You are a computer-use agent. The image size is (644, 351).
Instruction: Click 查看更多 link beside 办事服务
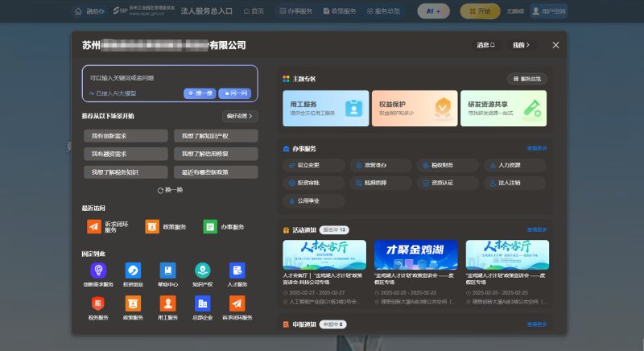tap(537, 149)
